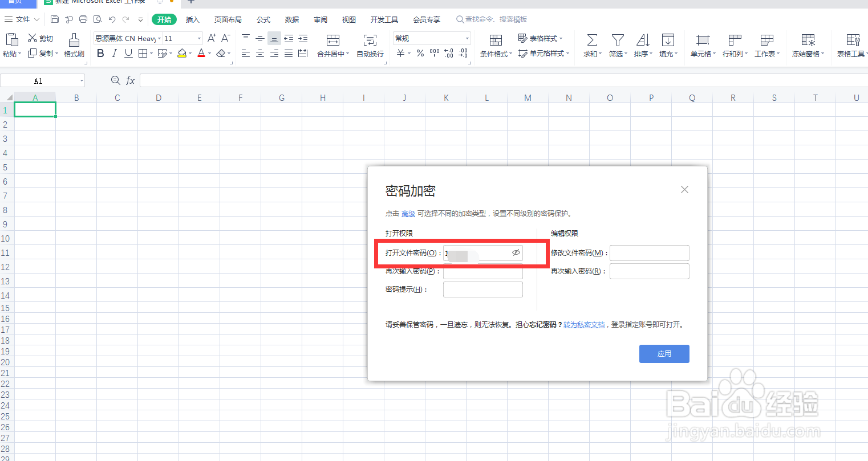Open number format (常规) dropdown

(x=467, y=38)
